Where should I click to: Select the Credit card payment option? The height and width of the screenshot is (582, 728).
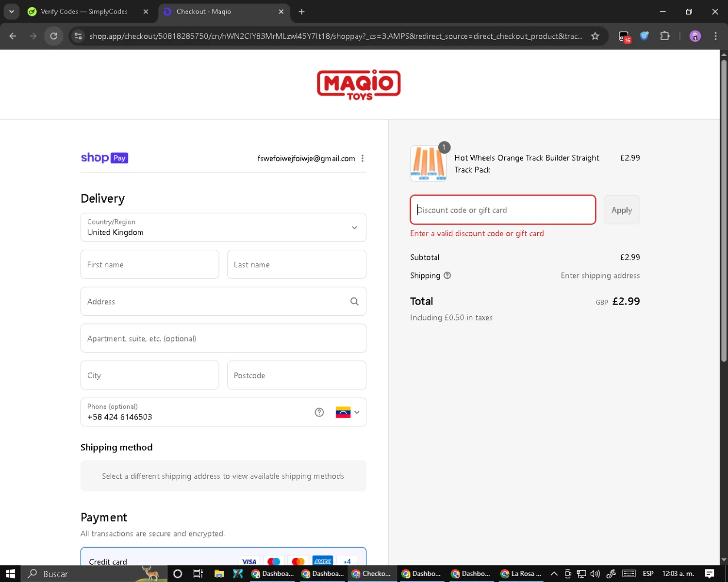[223, 557]
